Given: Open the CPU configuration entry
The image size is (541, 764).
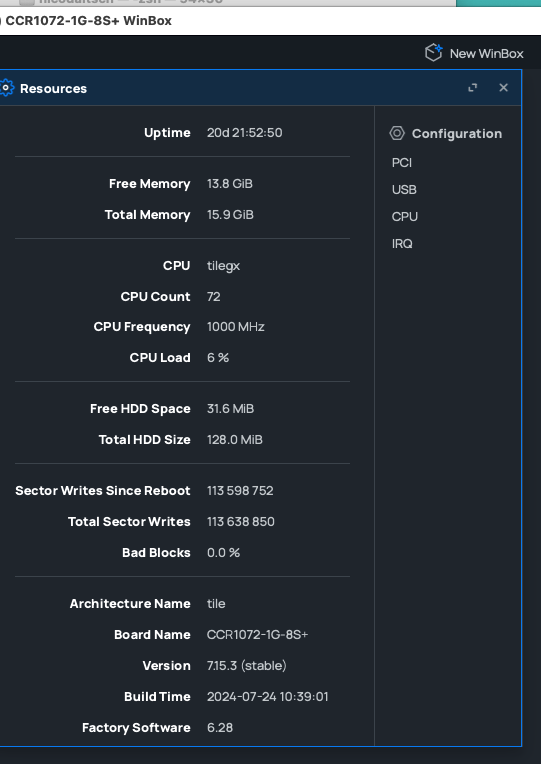Looking at the screenshot, I should click(x=405, y=216).
